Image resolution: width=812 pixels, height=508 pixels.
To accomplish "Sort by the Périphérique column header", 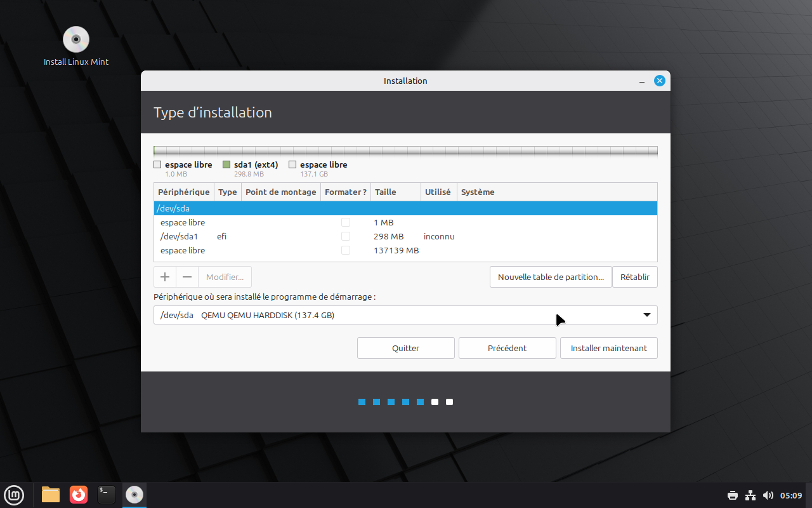I will [184, 192].
